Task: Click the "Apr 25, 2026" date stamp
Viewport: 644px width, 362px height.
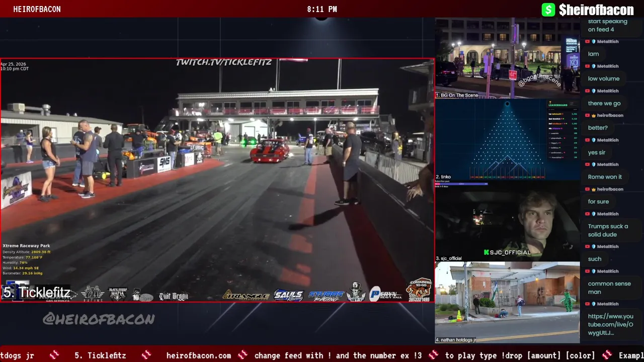Action: tap(13, 64)
